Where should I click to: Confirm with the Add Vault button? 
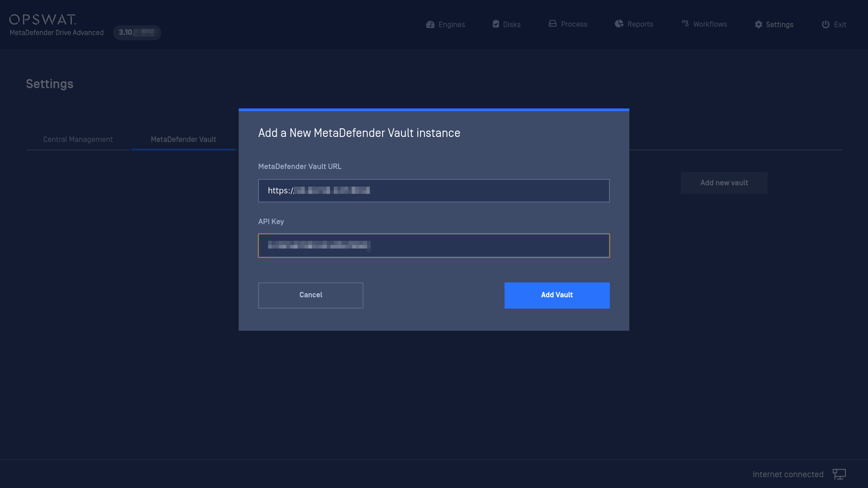coord(557,295)
